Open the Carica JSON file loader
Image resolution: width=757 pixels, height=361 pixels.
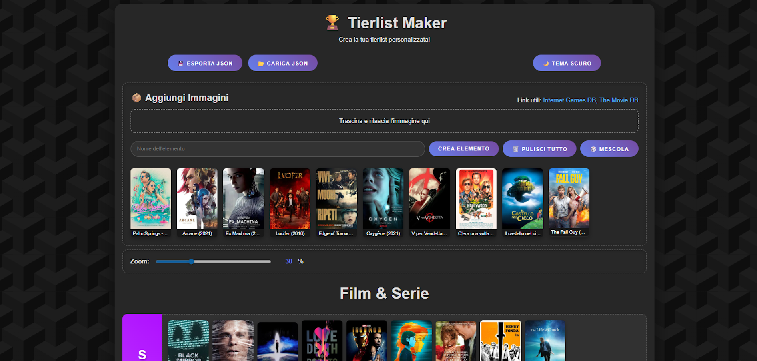[282, 63]
